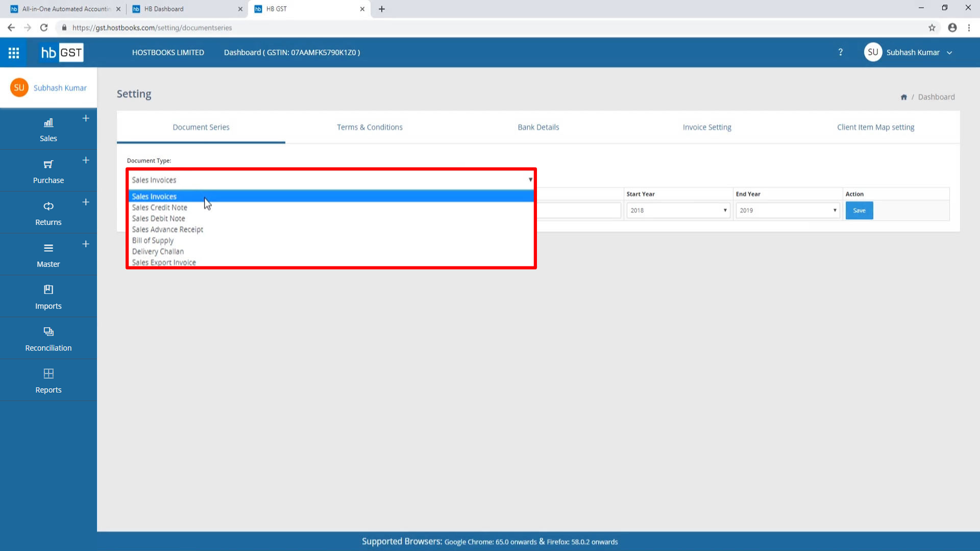
Task: Click the home breadcrumb icon
Action: click(x=903, y=97)
